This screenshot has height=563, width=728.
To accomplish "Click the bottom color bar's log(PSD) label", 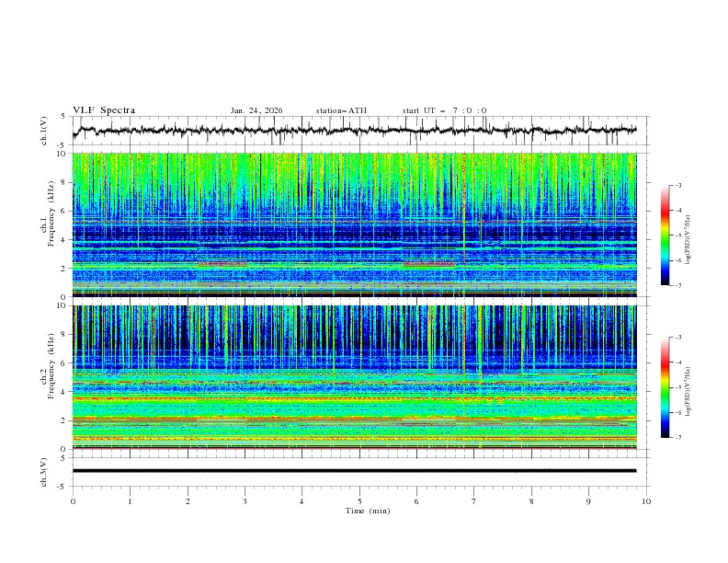I will 689,394.
